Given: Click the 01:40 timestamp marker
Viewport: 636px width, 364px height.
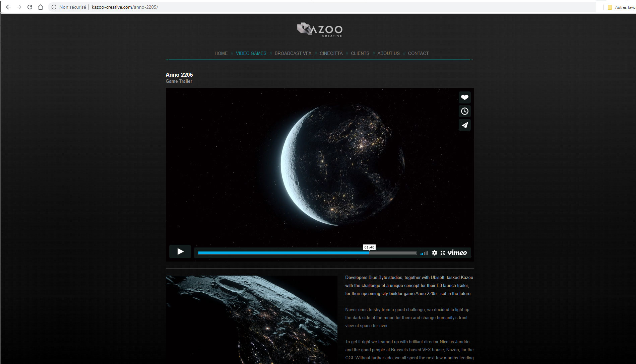Looking at the screenshot, I should click(x=369, y=247).
